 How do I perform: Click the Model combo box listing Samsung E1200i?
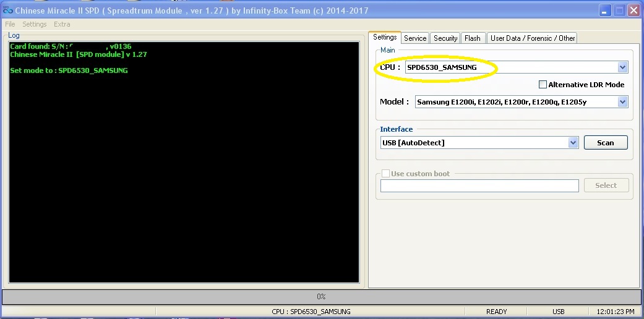521,102
